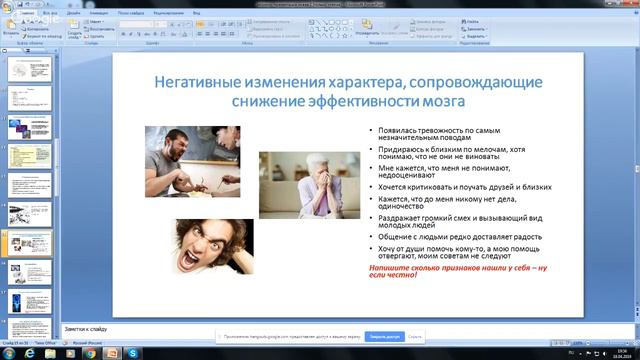Viewport: 640px width, 360px height.
Task: Adjust the zoom slider in status bar
Action: [x=608, y=343]
